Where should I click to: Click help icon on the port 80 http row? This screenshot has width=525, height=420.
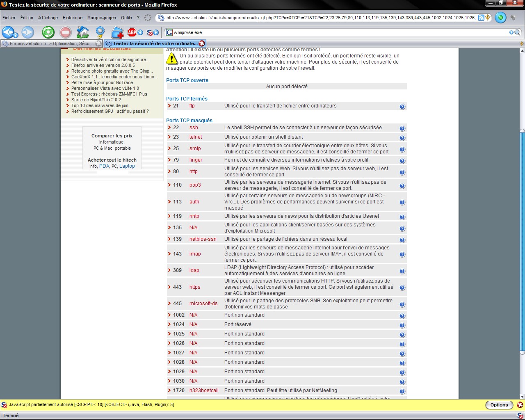tap(402, 172)
